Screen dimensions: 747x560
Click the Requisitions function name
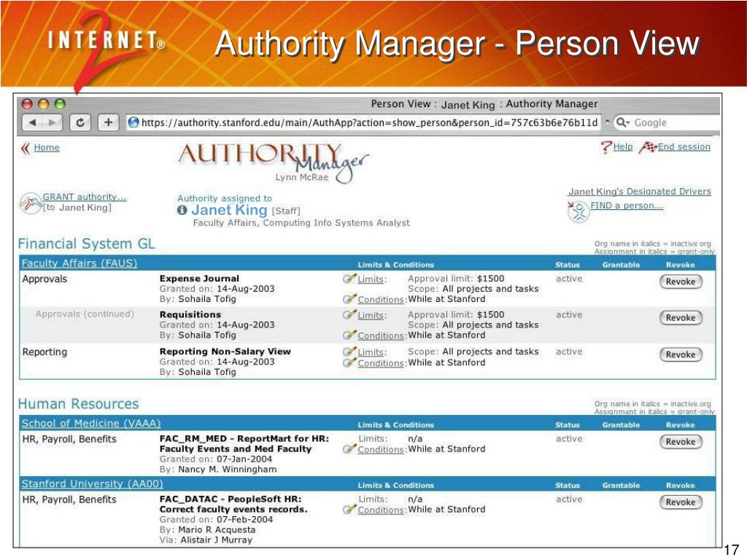point(190,315)
